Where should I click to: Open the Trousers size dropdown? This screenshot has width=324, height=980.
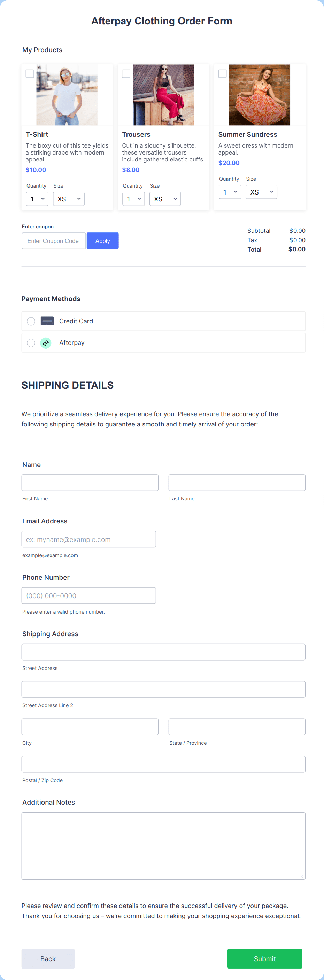point(165,199)
